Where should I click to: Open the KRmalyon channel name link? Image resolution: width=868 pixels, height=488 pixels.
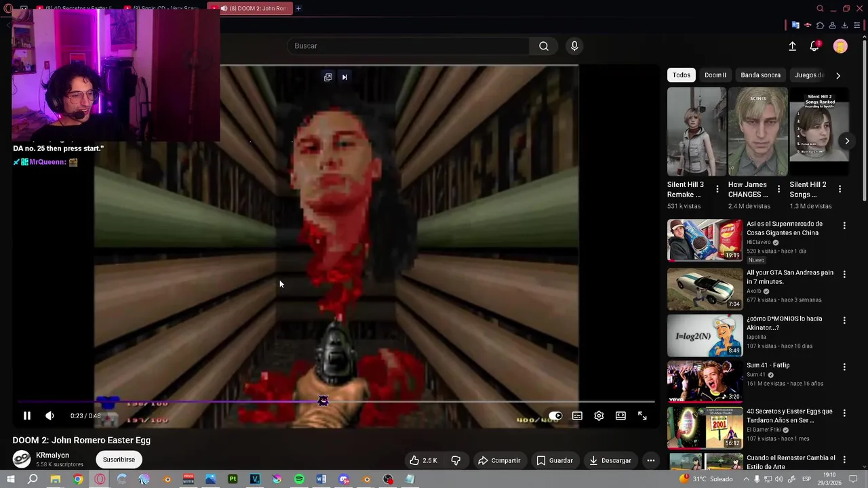coord(52,455)
